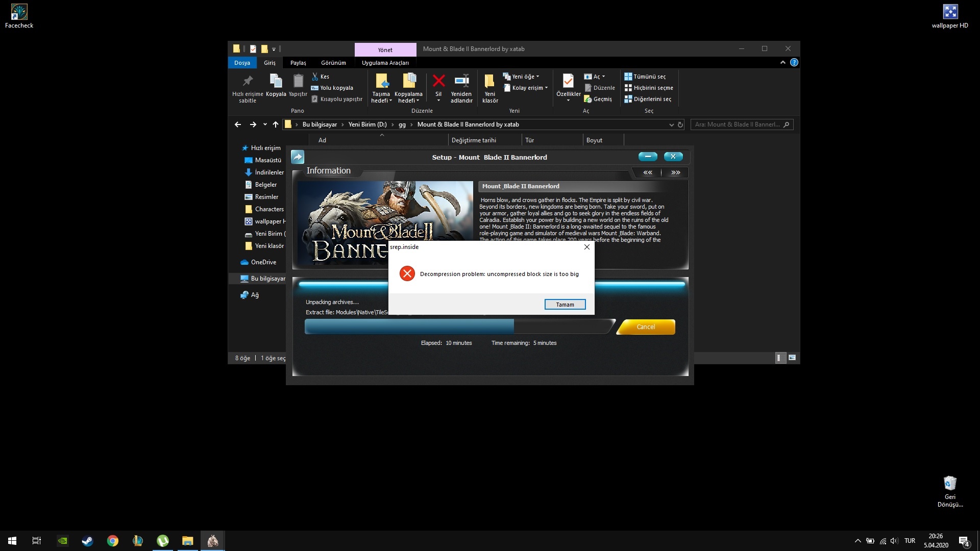Pin to quick access (Hızlı erişime sabitle)
The height and width of the screenshot is (551, 980).
(x=248, y=88)
